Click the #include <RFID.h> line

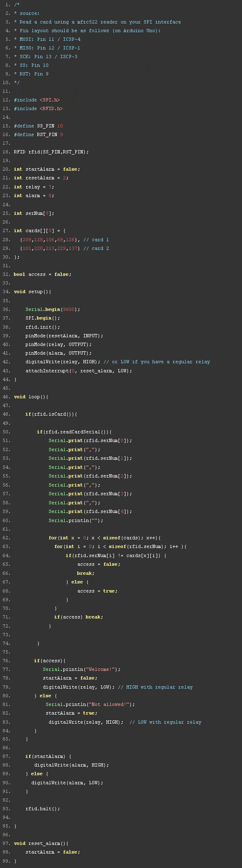[x=38, y=108]
